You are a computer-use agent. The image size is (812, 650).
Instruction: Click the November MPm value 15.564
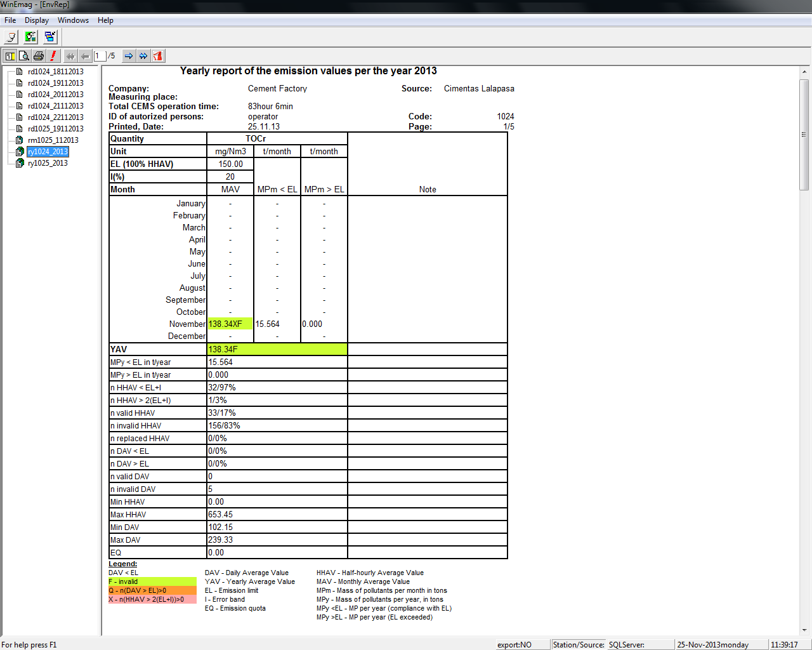(268, 324)
